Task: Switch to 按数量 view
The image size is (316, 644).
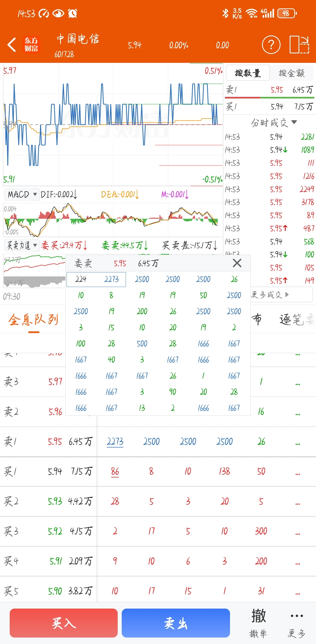Action: pos(247,73)
